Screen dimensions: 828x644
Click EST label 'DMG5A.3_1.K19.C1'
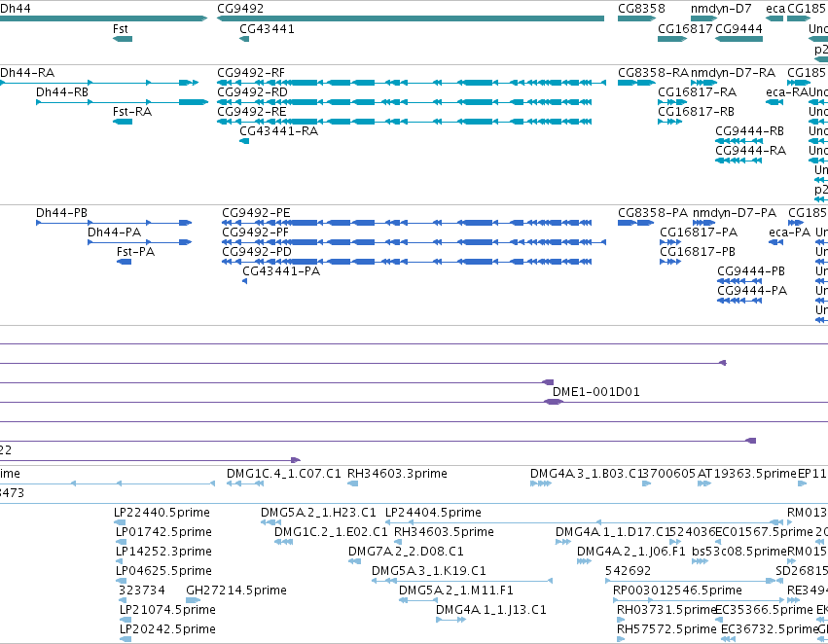[429, 572]
